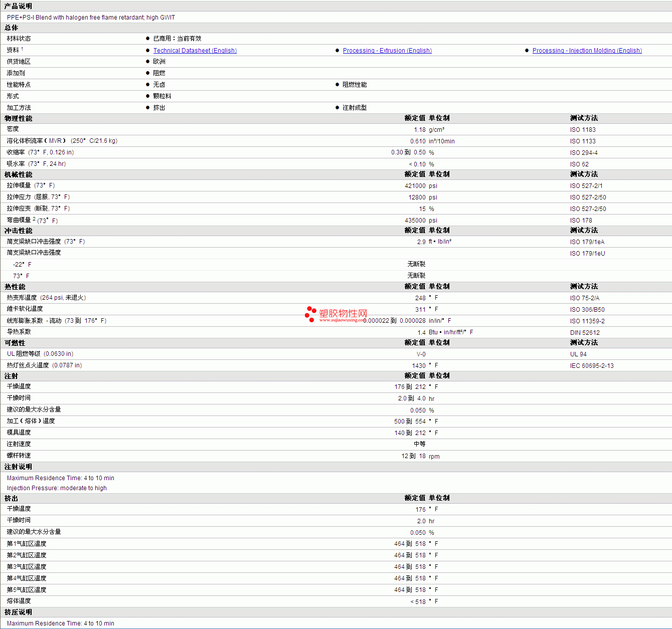Click the 挤出 section header
The height and width of the screenshot is (629, 672).
pyautogui.click(x=12, y=498)
